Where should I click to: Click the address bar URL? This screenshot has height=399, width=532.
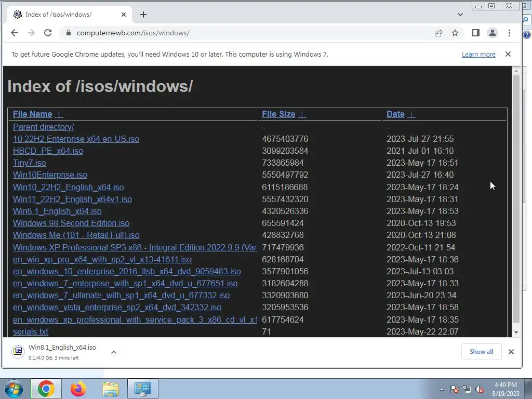[x=133, y=33]
